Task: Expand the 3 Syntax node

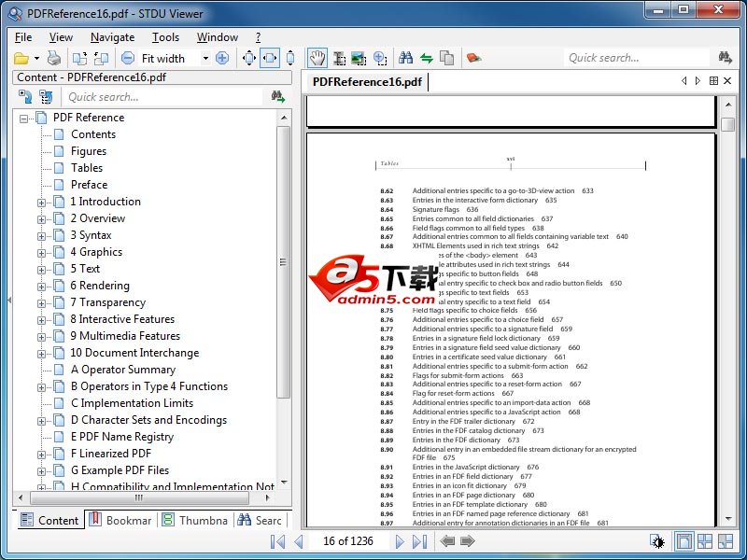Action: 41,236
